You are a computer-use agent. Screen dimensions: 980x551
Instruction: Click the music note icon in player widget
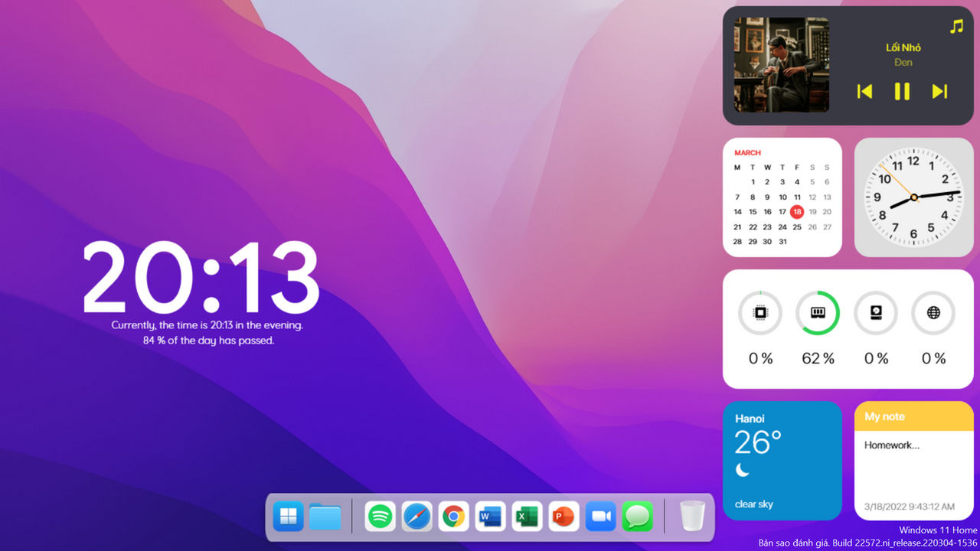click(956, 27)
